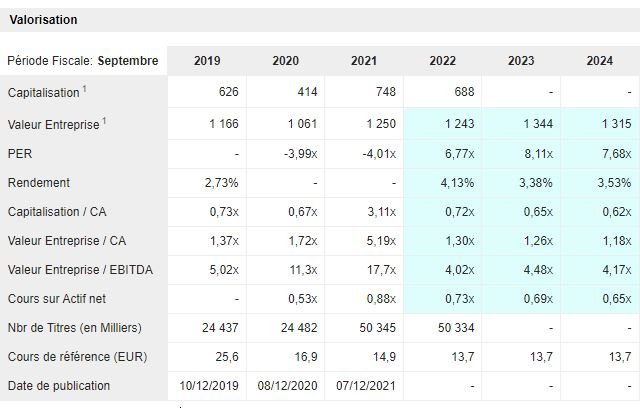Select the 2022 column header
Image resolution: width=640 pixels, height=408 pixels.
pyautogui.click(x=442, y=61)
